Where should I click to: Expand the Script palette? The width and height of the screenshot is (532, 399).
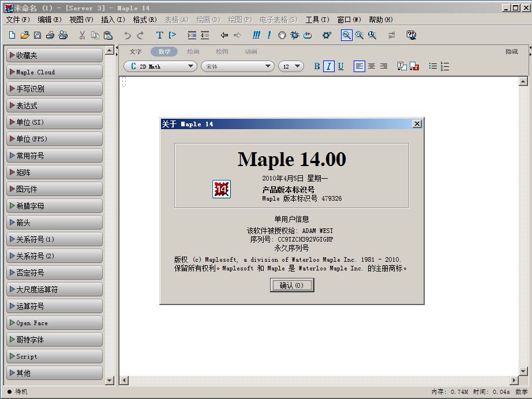tap(54, 356)
